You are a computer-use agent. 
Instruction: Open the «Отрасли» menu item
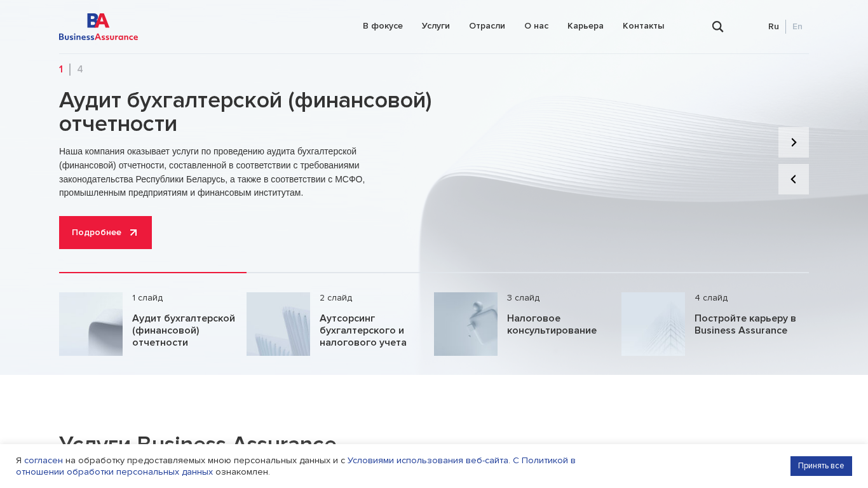(487, 26)
